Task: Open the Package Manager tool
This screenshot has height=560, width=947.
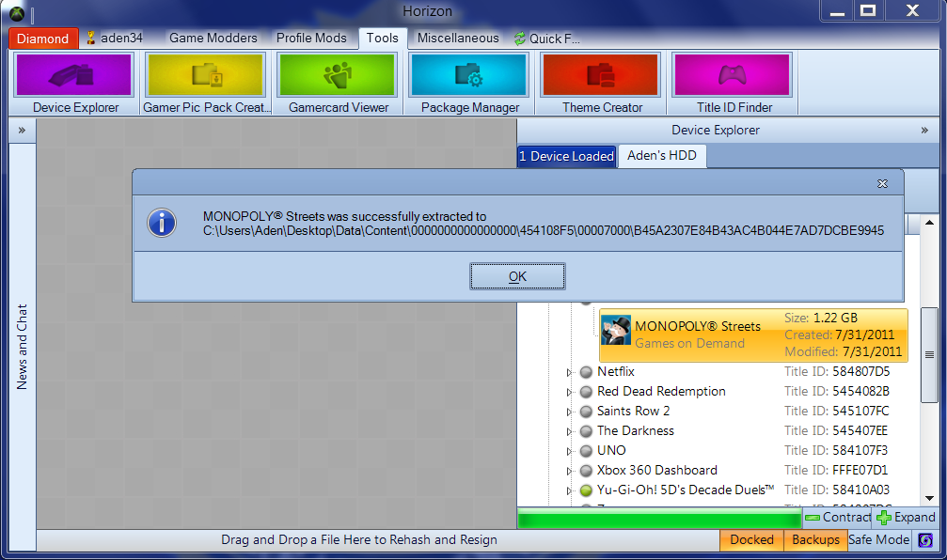Action: tap(469, 75)
